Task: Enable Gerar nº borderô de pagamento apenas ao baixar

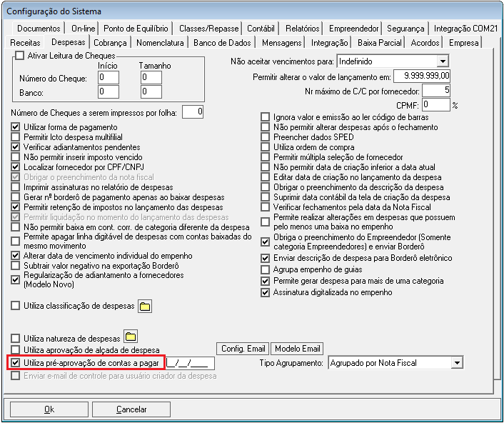Action: pos(15,197)
